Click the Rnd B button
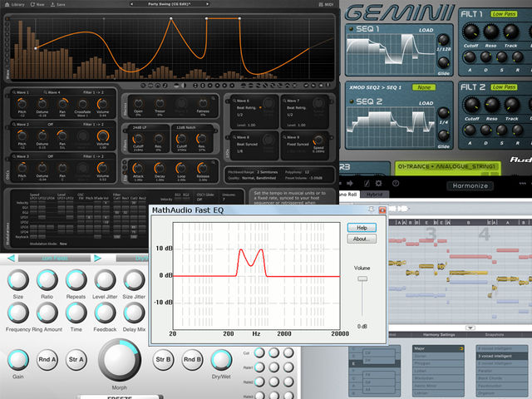Screen dimensions: 532x399 click(192, 360)
